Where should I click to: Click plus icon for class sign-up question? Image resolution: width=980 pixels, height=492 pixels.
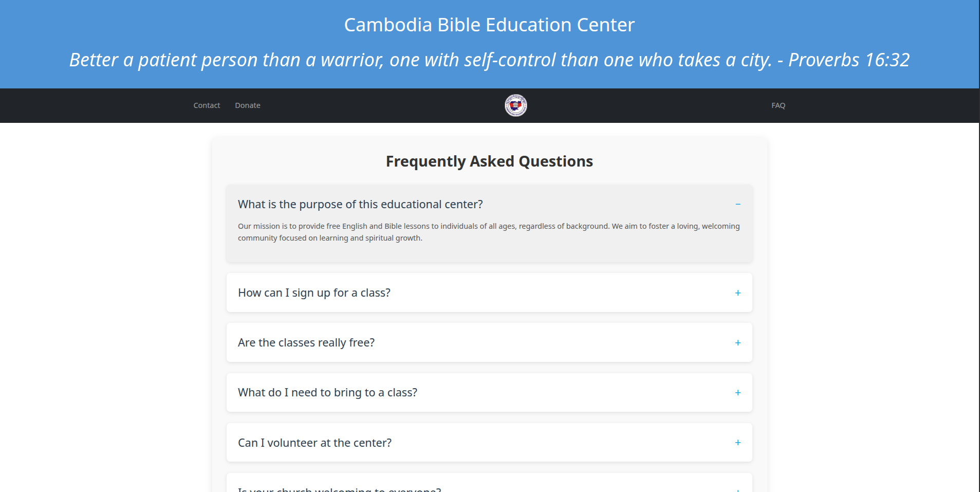[x=737, y=293]
